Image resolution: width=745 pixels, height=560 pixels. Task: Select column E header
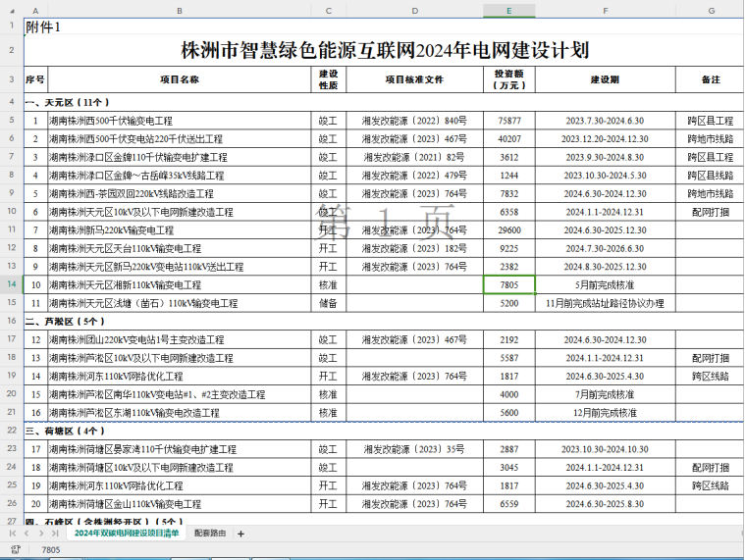508,10
